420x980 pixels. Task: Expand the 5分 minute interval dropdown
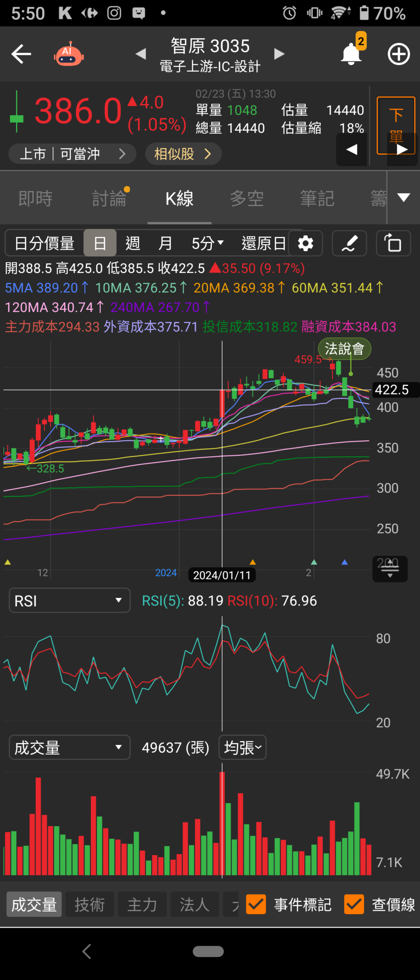pyautogui.click(x=207, y=243)
